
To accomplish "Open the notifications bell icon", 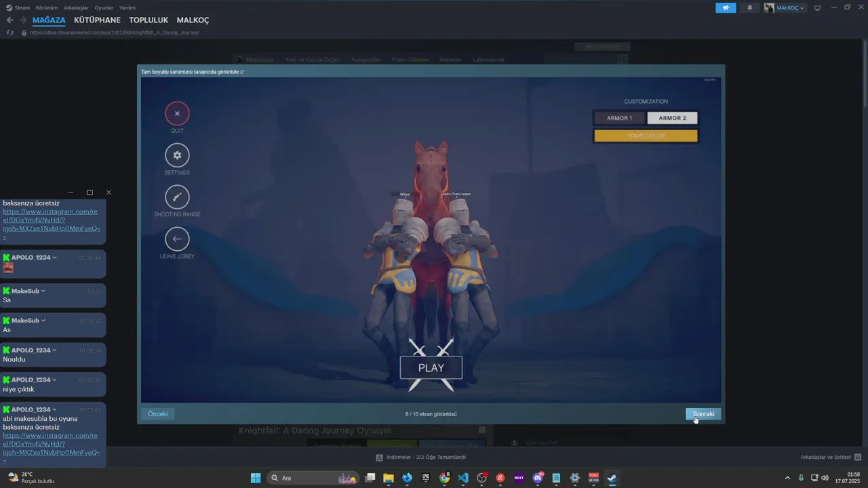I will tap(749, 7).
